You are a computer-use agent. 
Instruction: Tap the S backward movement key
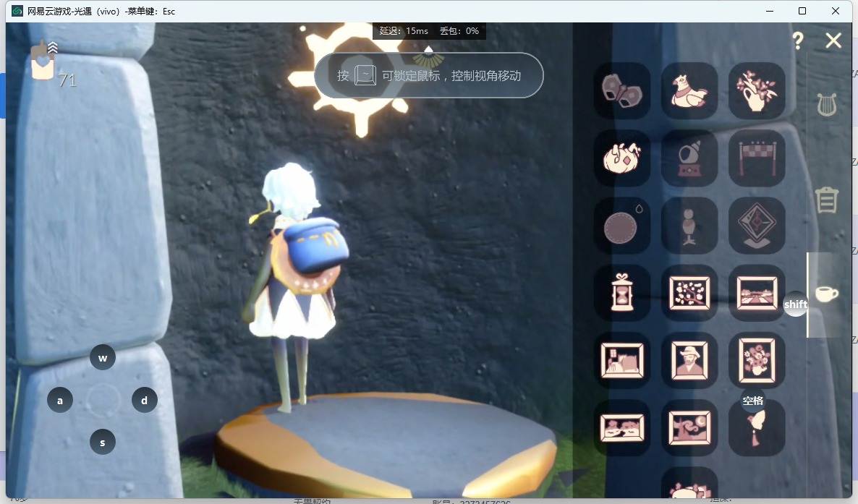coord(102,442)
